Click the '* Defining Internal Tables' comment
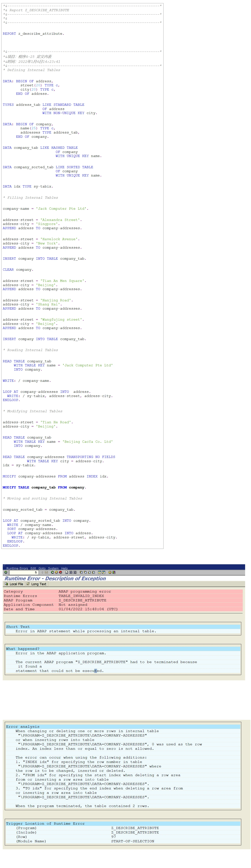The image size is (251, 868). click(x=31, y=70)
